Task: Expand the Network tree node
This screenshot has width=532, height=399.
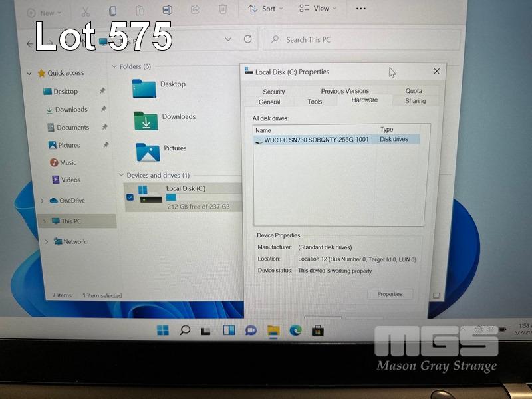Action: pos(46,242)
